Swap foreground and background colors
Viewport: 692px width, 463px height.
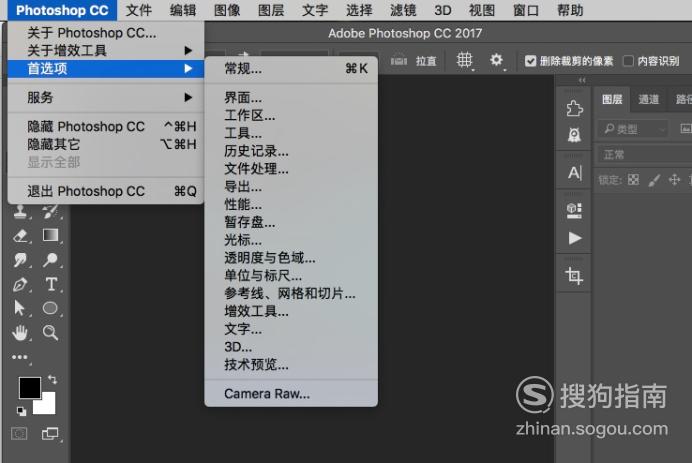tap(52, 380)
